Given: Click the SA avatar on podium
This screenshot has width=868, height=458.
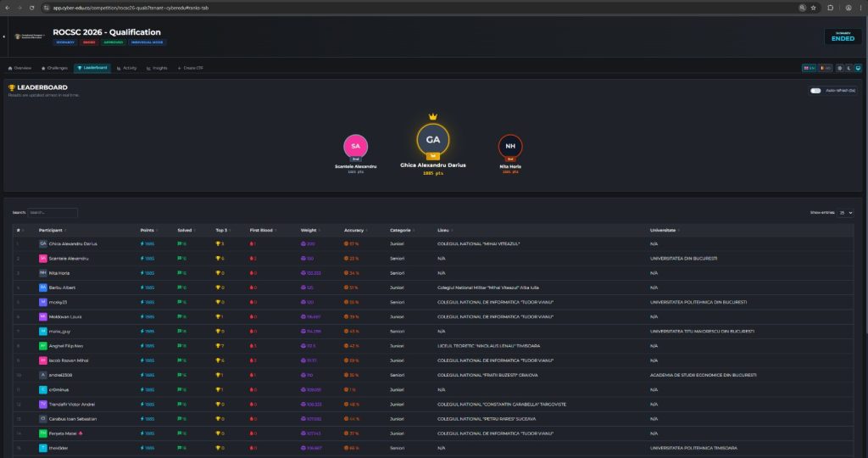Looking at the screenshot, I should pyautogui.click(x=355, y=146).
